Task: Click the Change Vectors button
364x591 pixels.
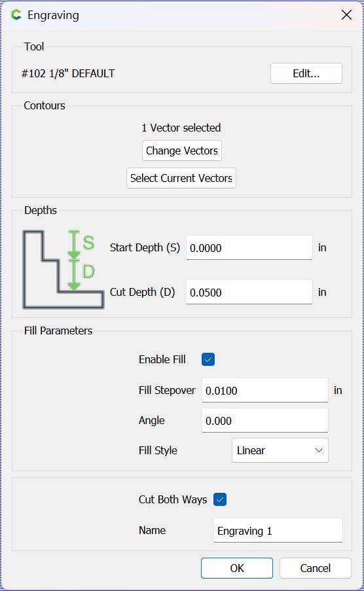Action: (182, 151)
